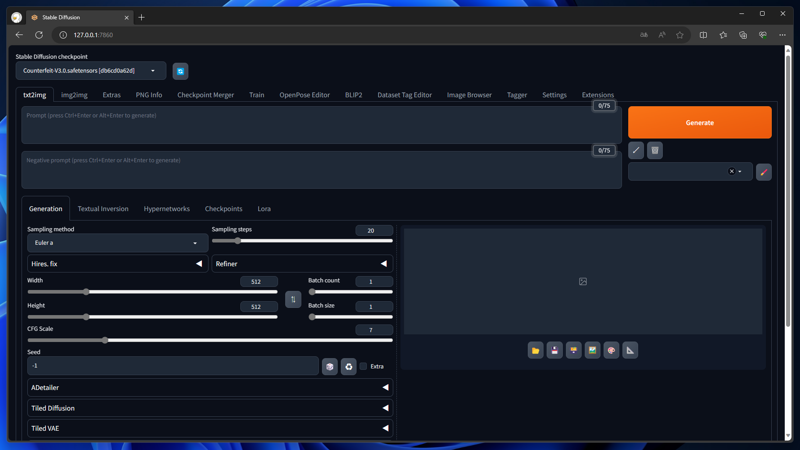Click the third output gallery icon

click(573, 351)
